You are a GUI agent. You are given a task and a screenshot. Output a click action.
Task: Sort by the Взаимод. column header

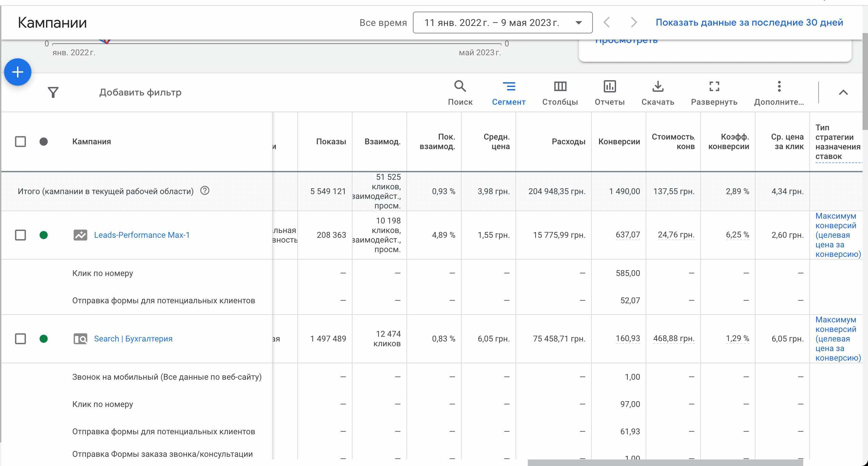click(x=383, y=142)
